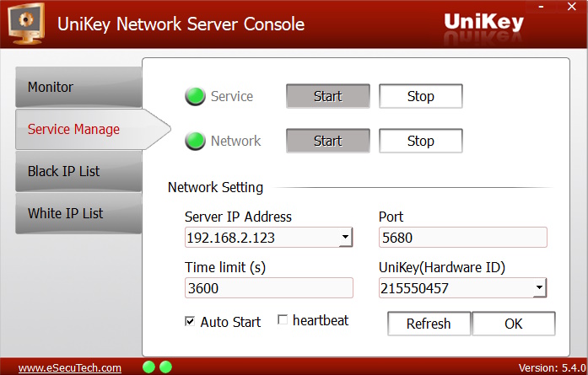Viewport: 588px width, 375px height.
Task: Click the first green status light in footer
Action: (148, 367)
